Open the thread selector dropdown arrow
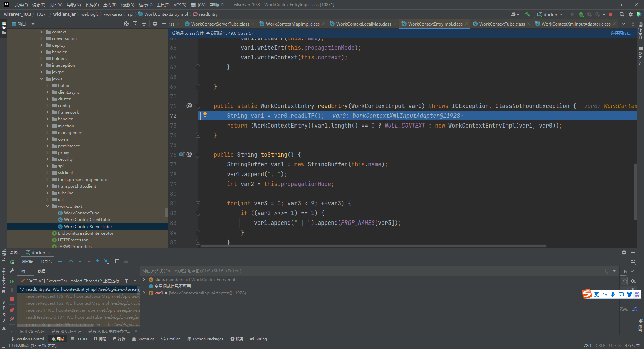This screenshot has width=644, height=349. click(135, 281)
